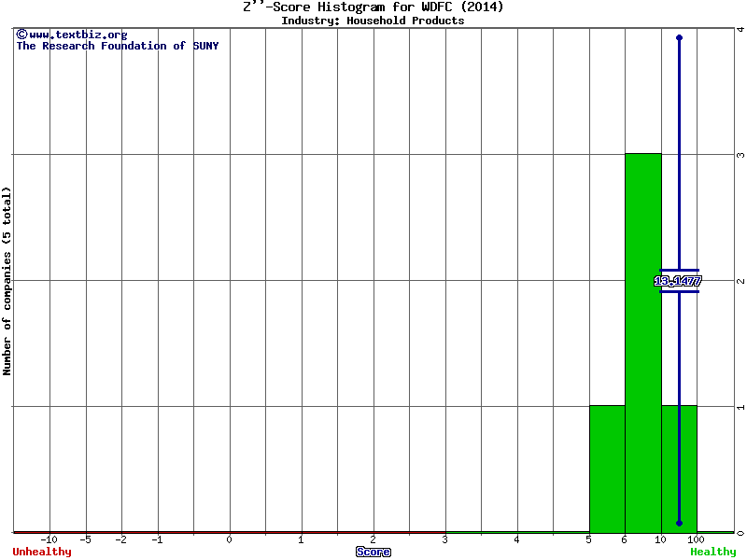Click the green Healthy label
Viewport: 747px width, 560px height.
tap(713, 552)
